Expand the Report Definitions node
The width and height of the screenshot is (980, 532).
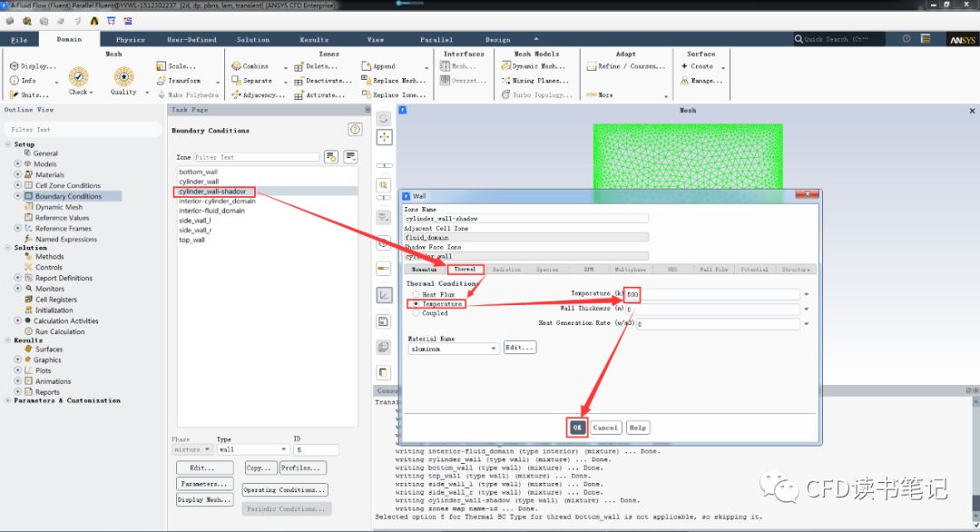[x=17, y=278]
